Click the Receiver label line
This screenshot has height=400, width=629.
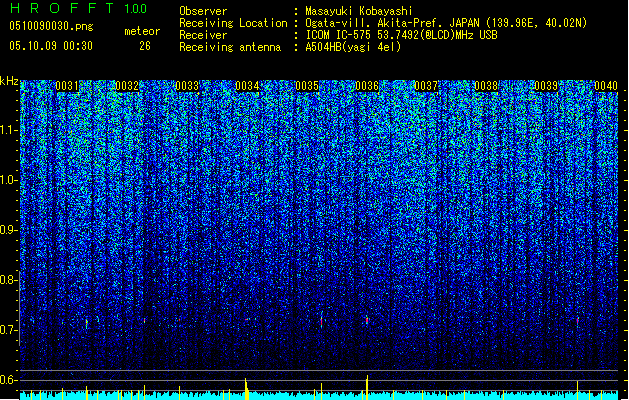coord(203,35)
